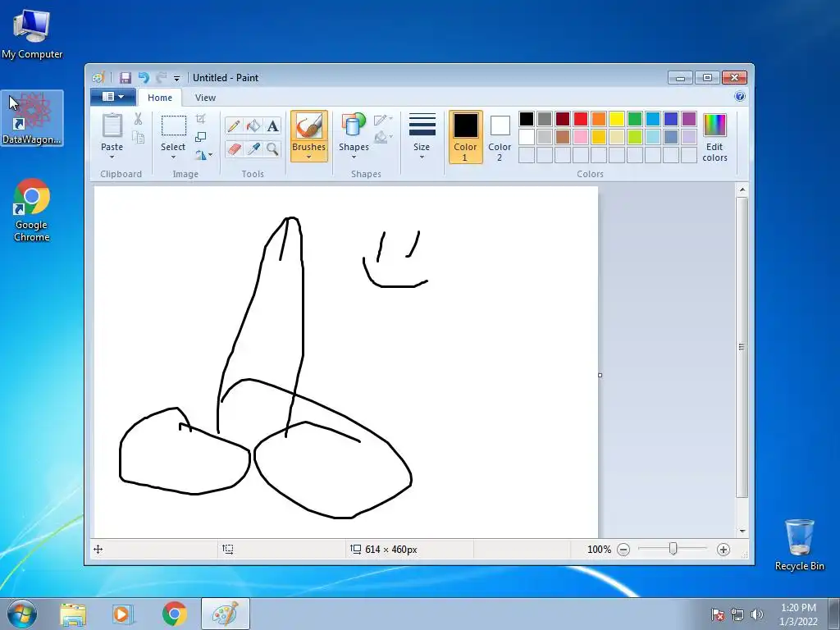The width and height of the screenshot is (840, 630).
Task: Click the 100% zoom level text
Action: [599, 549]
